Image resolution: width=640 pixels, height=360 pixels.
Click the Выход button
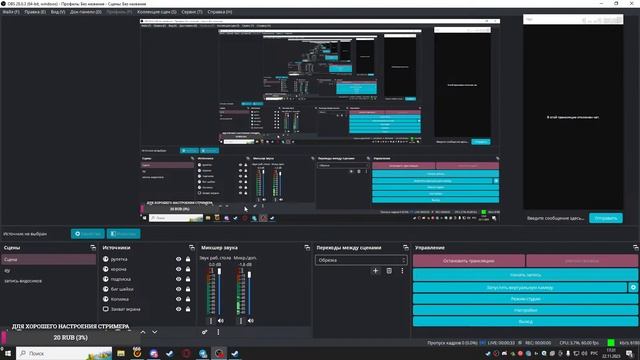click(525, 322)
